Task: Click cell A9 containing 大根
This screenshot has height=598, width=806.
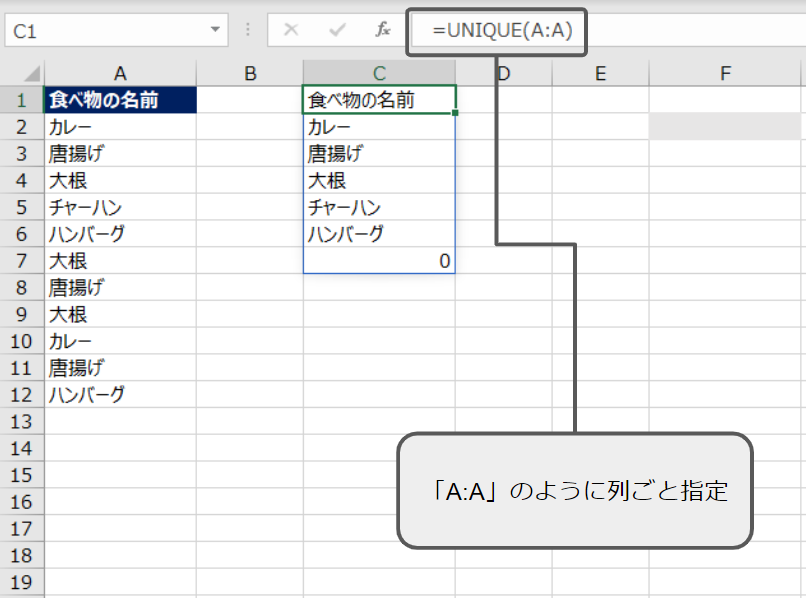Action: click(120, 314)
